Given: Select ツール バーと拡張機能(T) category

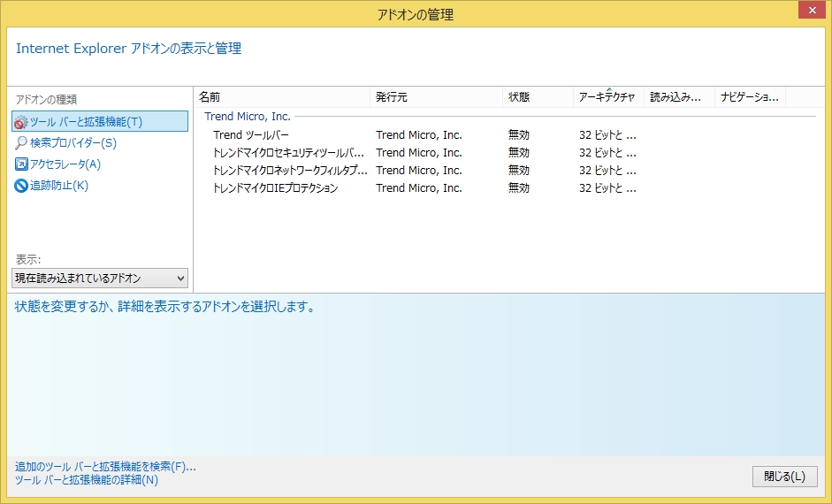Looking at the screenshot, I should pyautogui.click(x=100, y=121).
